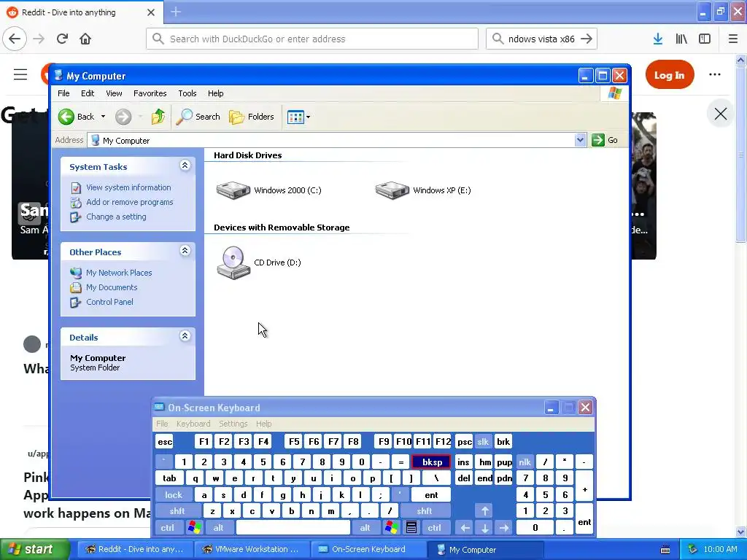Open Search in My Computer toolbar
Image resolution: width=747 pixels, height=560 pixels.
[x=198, y=117]
